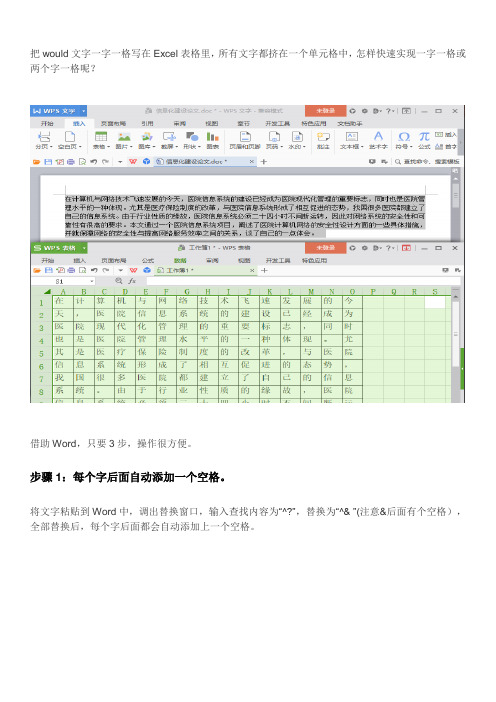496x702 pixels.
Task: Open the Formulas tab in WPS Spreadsheet
Action: tap(148, 261)
